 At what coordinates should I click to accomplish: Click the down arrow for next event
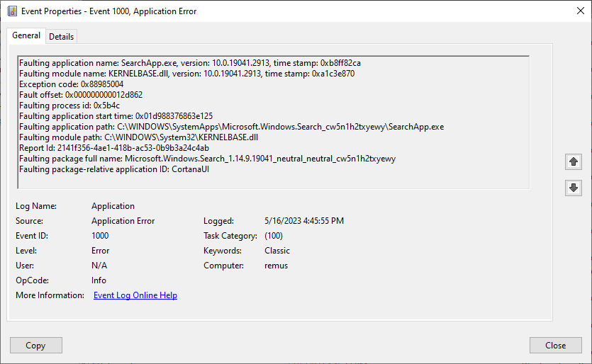[x=573, y=188]
